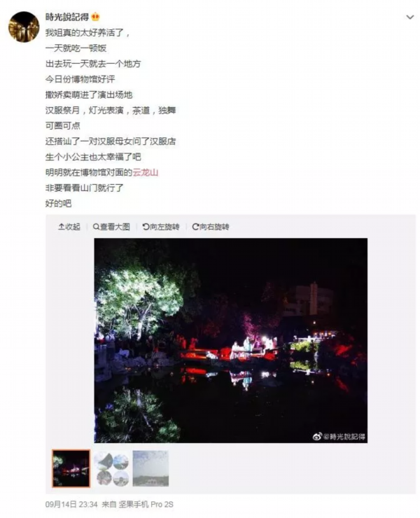Click the 收起 upward arrow icon
420x518 pixels.
(61, 227)
